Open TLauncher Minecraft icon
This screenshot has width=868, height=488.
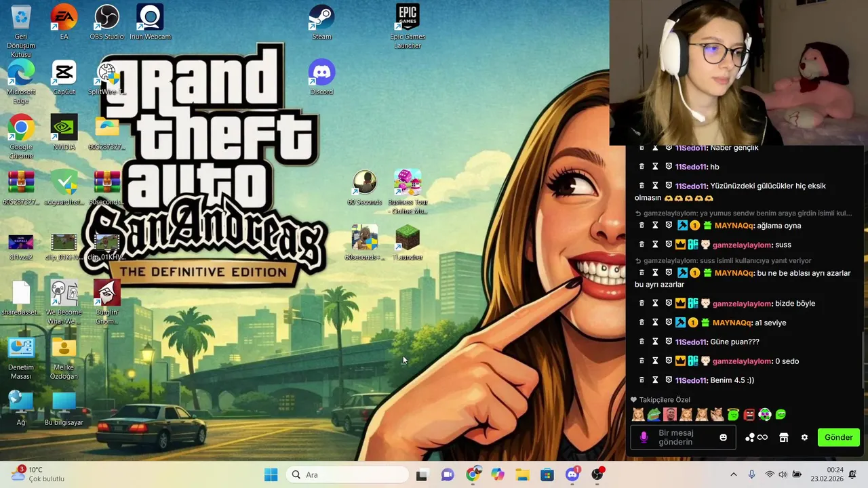pyautogui.click(x=408, y=243)
